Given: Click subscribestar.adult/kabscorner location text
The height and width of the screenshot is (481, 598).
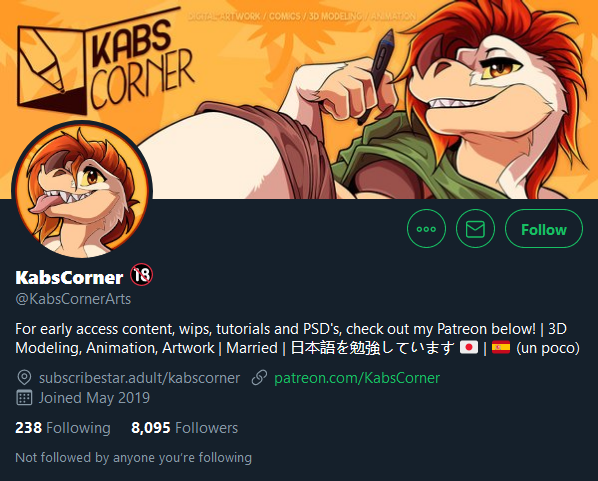Looking at the screenshot, I should coord(140,378).
